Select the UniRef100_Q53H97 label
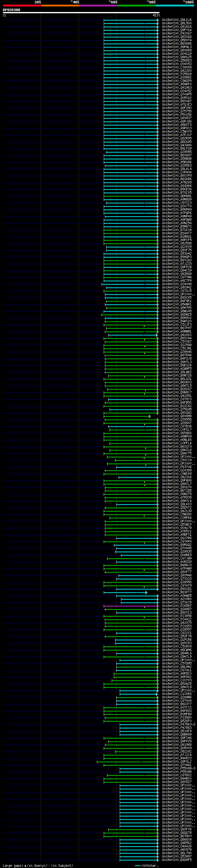 click(176, 857)
